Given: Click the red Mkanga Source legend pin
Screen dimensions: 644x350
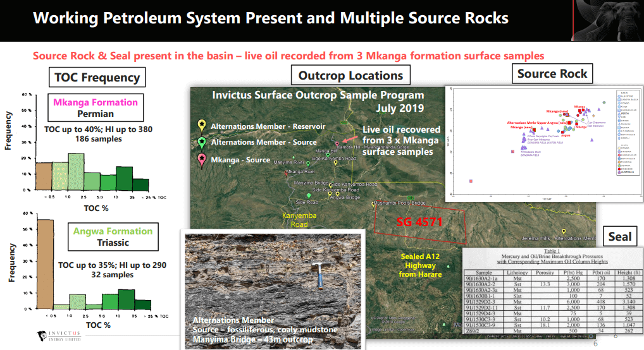Looking at the screenshot, I should 202,160.
